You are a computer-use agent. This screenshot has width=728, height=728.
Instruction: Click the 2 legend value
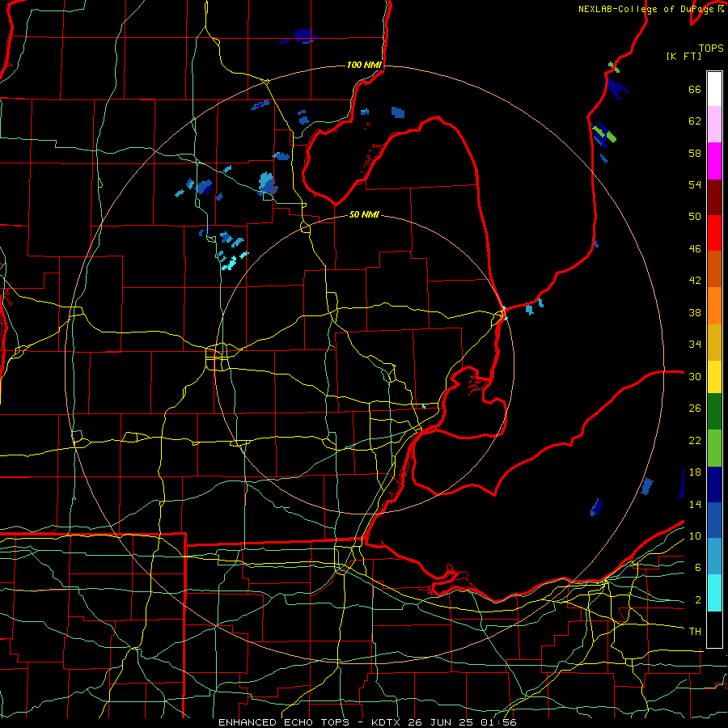click(697, 600)
